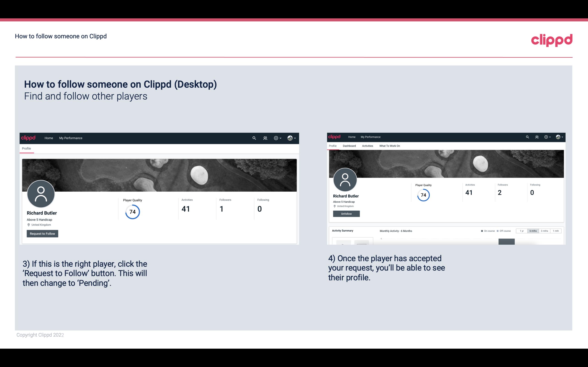Select the Activities tab on right profile

(367, 146)
